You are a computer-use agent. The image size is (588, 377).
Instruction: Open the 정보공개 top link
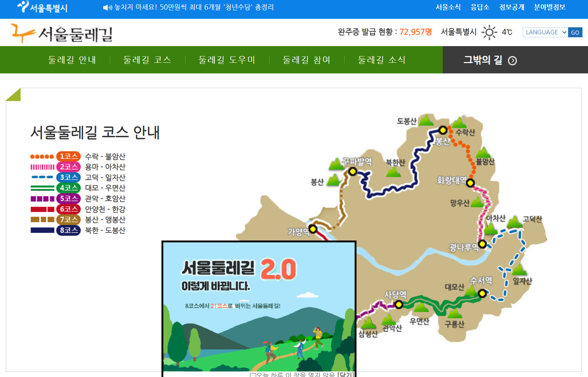(512, 7)
